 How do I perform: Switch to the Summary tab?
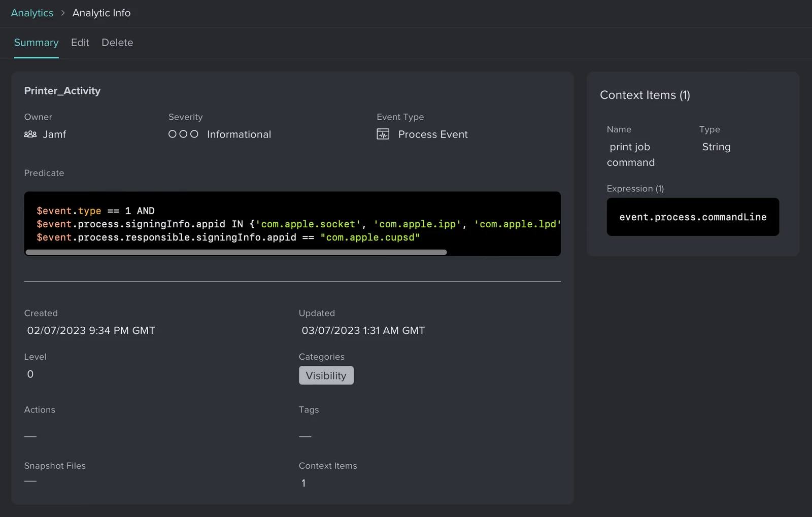pyautogui.click(x=36, y=43)
